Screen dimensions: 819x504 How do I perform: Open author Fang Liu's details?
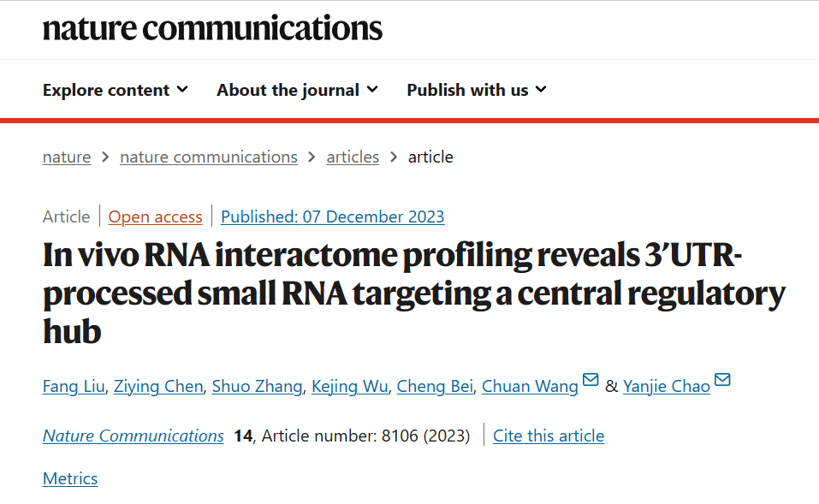[x=74, y=386]
